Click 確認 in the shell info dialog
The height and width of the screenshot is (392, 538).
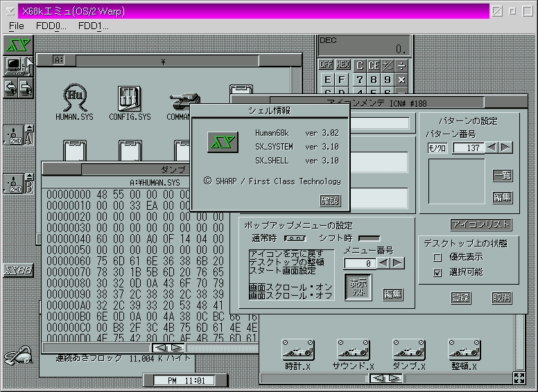point(330,200)
